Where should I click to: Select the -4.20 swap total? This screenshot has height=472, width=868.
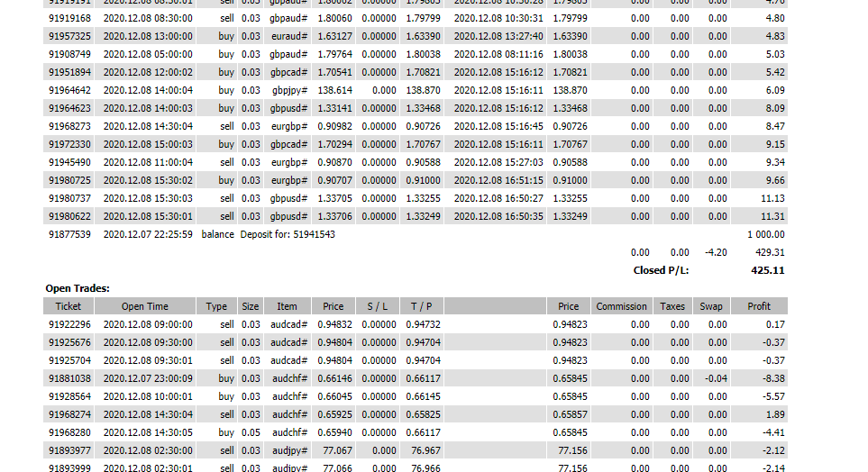(x=716, y=252)
